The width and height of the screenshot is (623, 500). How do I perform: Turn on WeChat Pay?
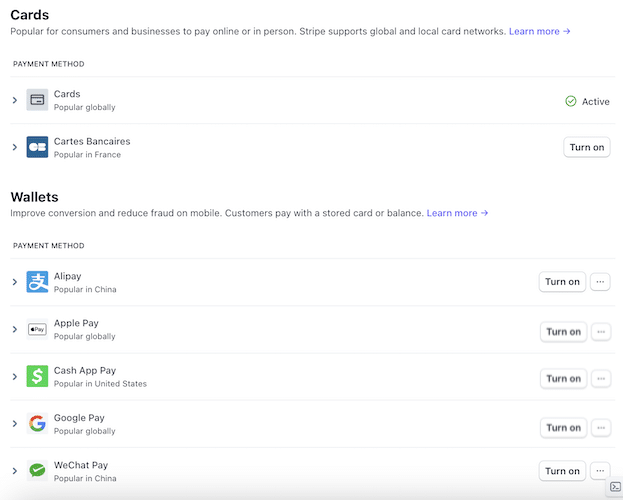(562, 471)
